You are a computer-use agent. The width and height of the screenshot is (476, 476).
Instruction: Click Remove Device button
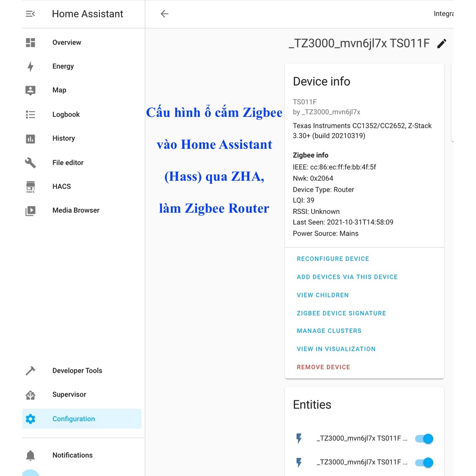point(324,367)
